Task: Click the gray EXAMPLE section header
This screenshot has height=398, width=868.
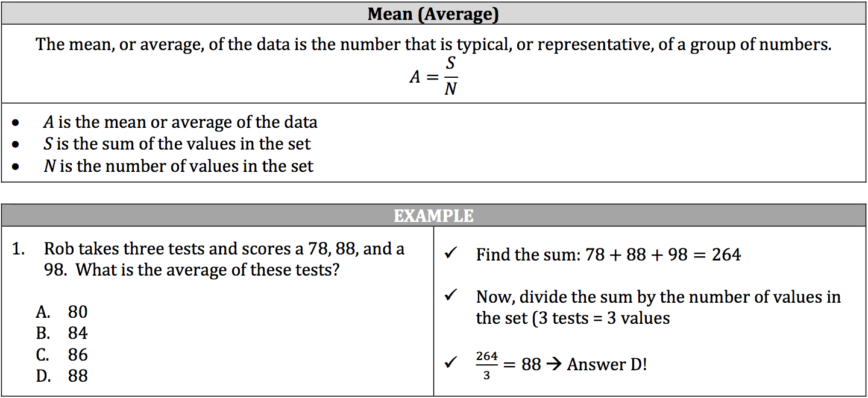Action: point(433,215)
